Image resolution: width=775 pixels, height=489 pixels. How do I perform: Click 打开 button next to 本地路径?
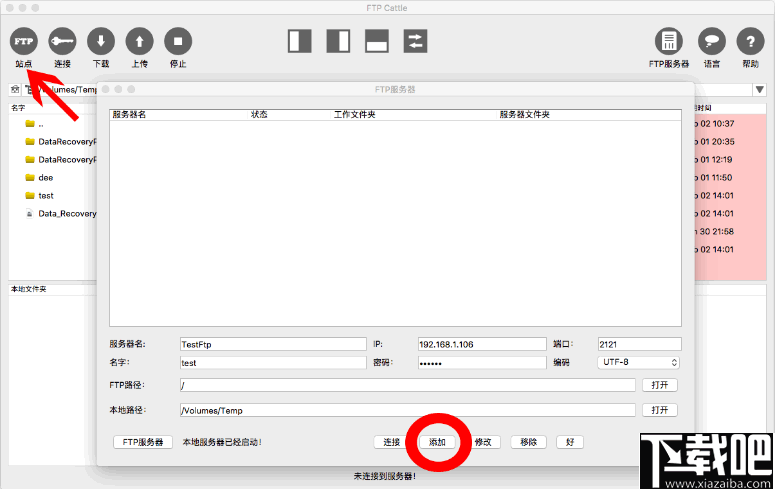tap(660, 410)
